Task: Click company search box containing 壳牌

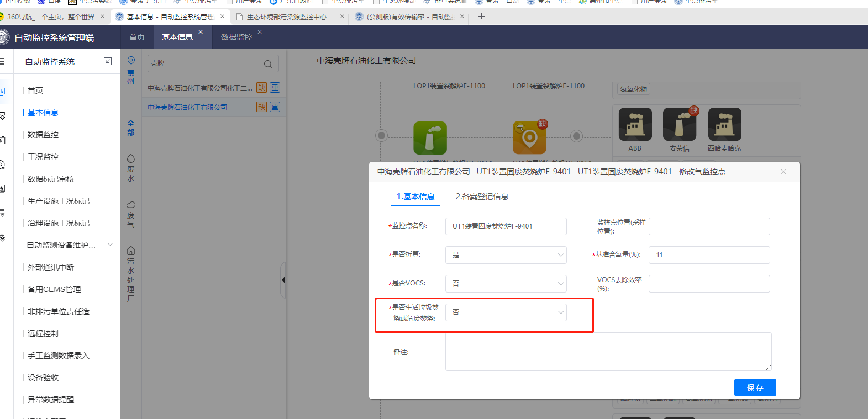Action: click(x=213, y=63)
